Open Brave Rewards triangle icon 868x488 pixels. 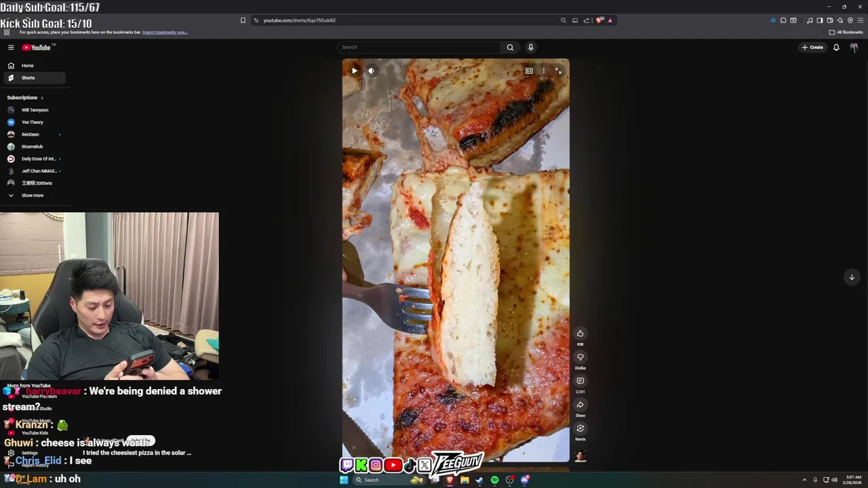tap(610, 20)
